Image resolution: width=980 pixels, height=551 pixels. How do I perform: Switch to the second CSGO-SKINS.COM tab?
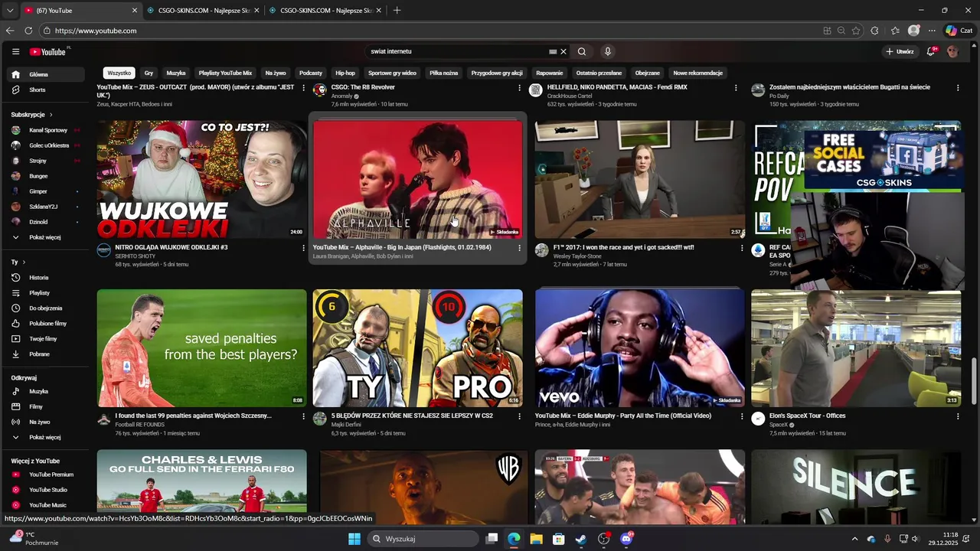pos(326,11)
